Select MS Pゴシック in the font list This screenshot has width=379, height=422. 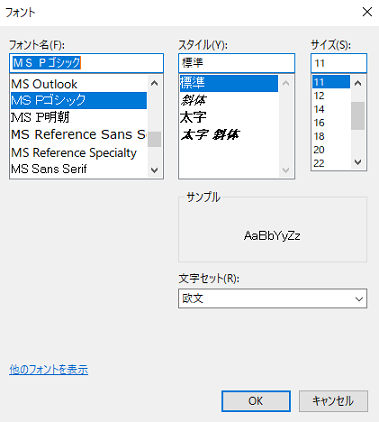[79, 100]
